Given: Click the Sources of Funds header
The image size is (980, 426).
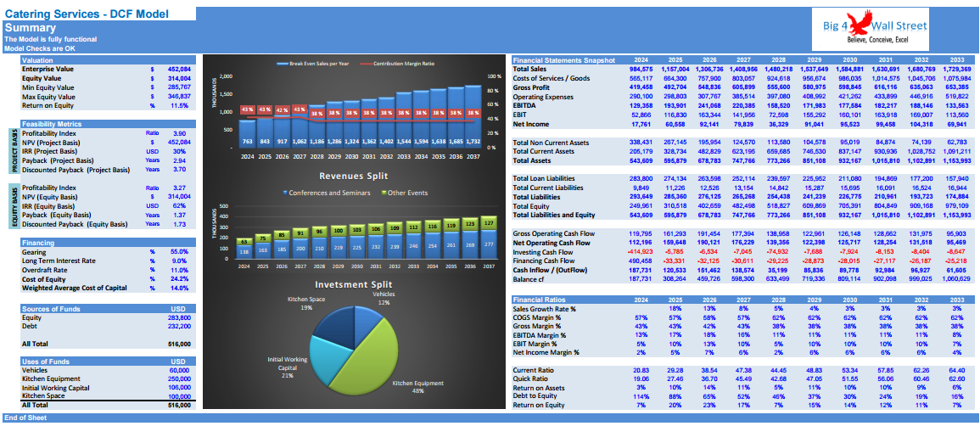Looking at the screenshot, I should [109, 309].
